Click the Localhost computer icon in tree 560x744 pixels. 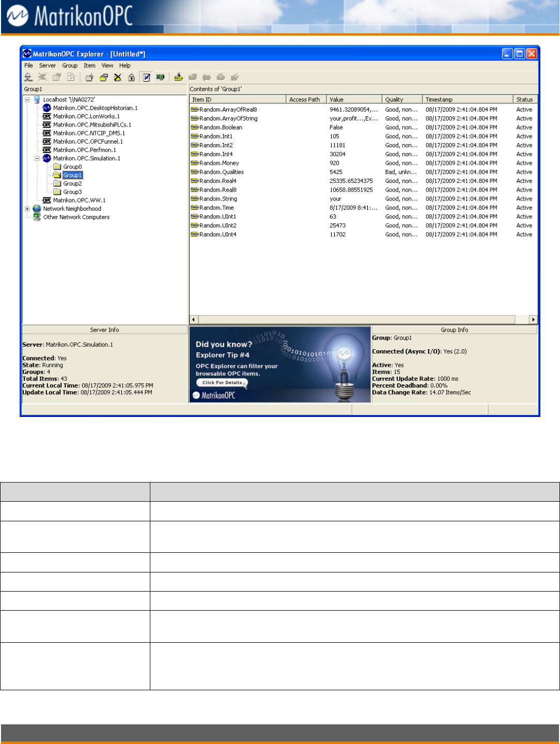[x=37, y=99]
